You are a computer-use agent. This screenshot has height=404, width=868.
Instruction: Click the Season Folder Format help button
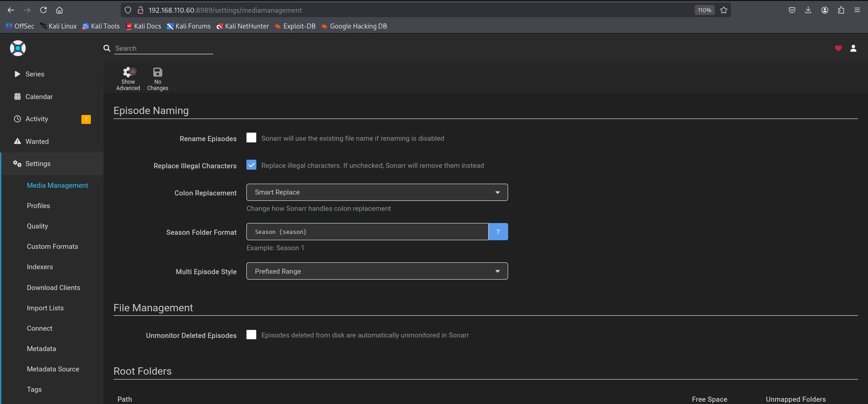(498, 232)
